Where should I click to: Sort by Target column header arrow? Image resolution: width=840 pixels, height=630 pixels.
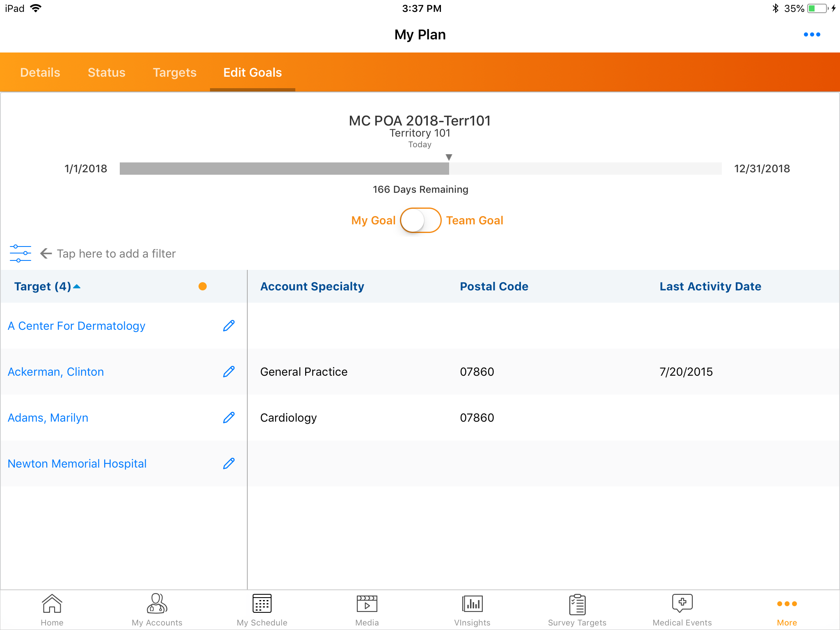77,286
